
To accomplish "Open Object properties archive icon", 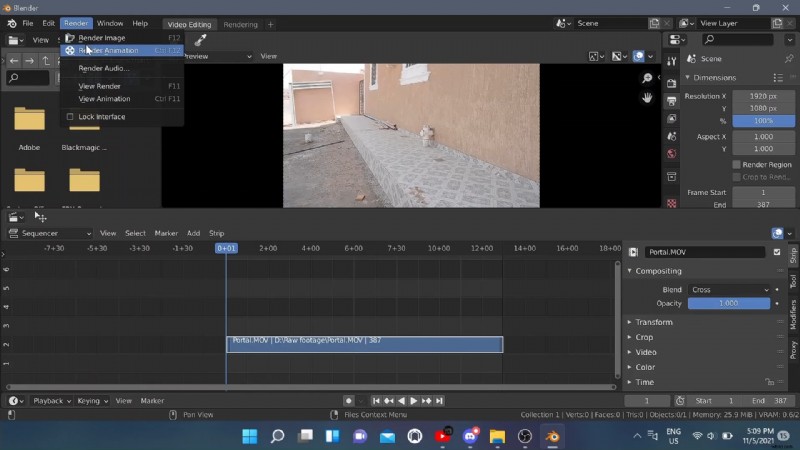I will click(671, 177).
